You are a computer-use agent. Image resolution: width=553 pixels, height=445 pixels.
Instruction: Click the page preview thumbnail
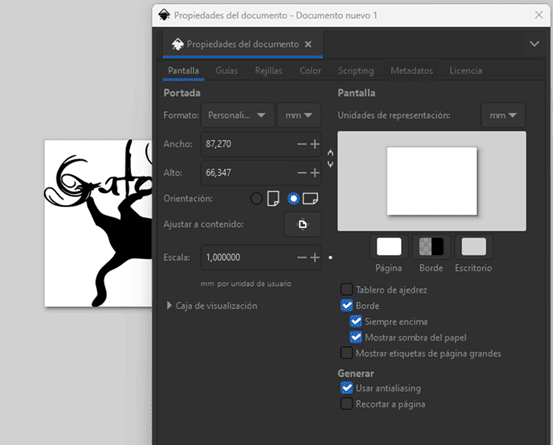(432, 181)
